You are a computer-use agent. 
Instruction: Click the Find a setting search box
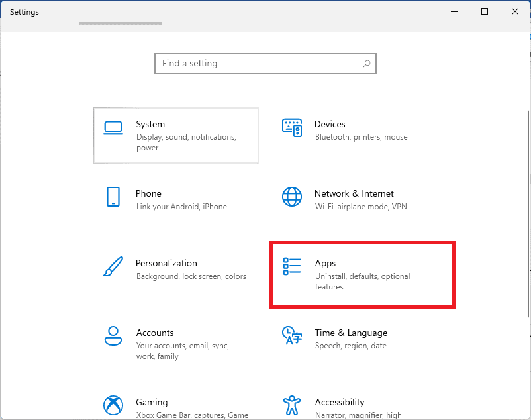(265, 64)
